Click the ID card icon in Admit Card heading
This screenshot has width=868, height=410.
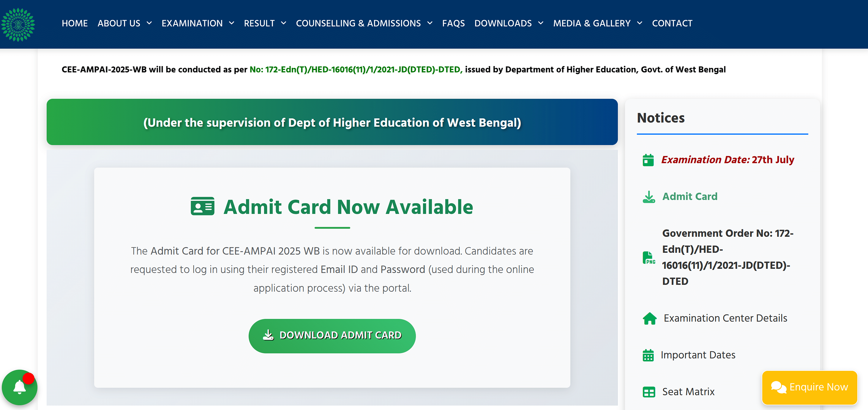tap(202, 206)
